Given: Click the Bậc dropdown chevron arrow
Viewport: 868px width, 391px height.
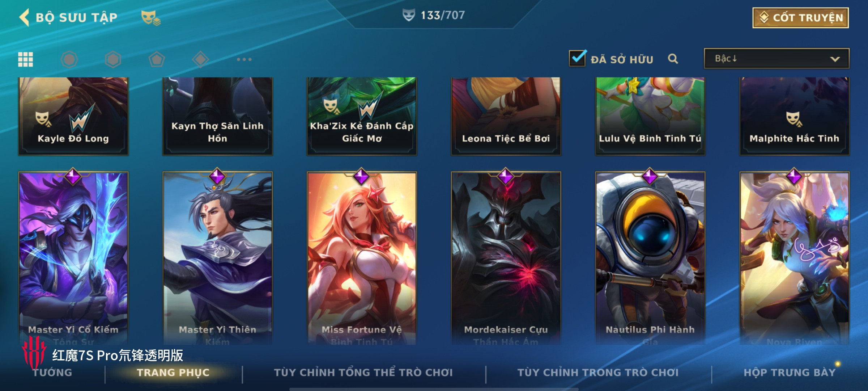Looking at the screenshot, I should point(835,59).
